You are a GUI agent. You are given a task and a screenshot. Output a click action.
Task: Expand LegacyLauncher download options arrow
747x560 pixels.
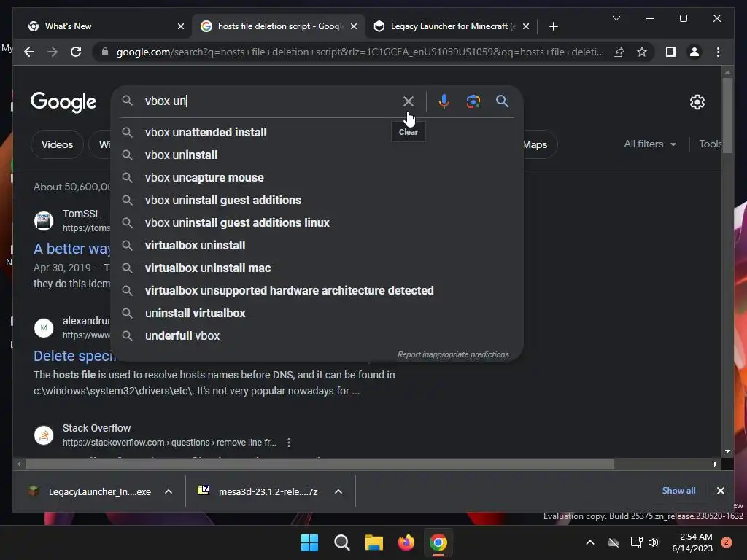pyautogui.click(x=169, y=491)
